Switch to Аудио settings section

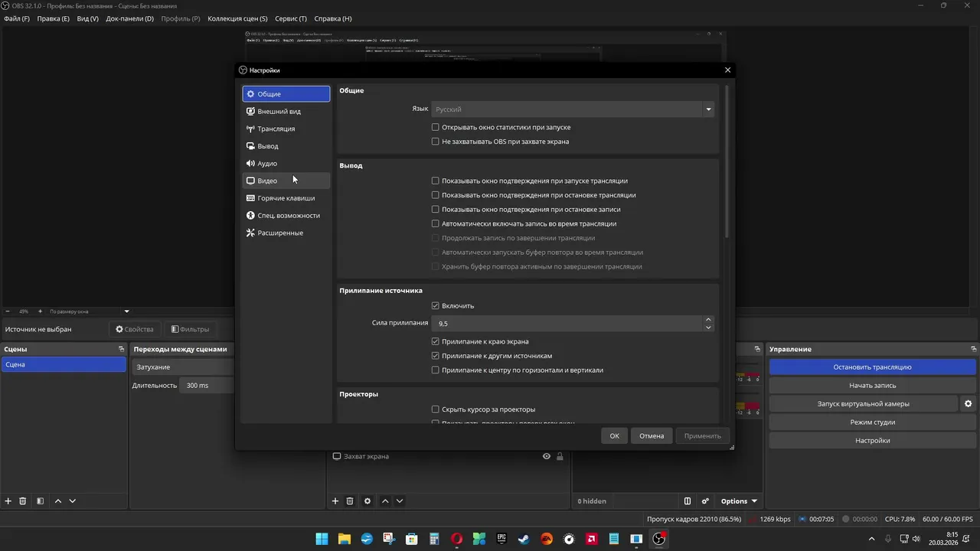point(286,163)
